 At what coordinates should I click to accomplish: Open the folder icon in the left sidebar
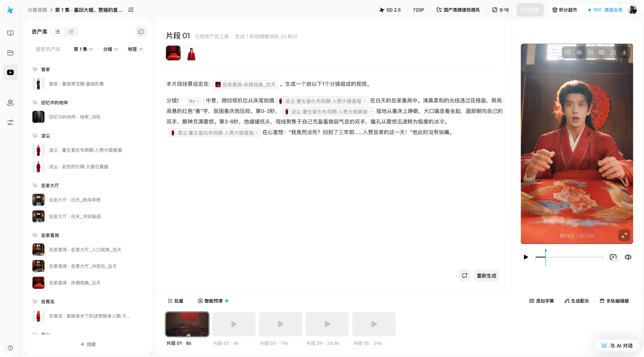tap(10, 53)
